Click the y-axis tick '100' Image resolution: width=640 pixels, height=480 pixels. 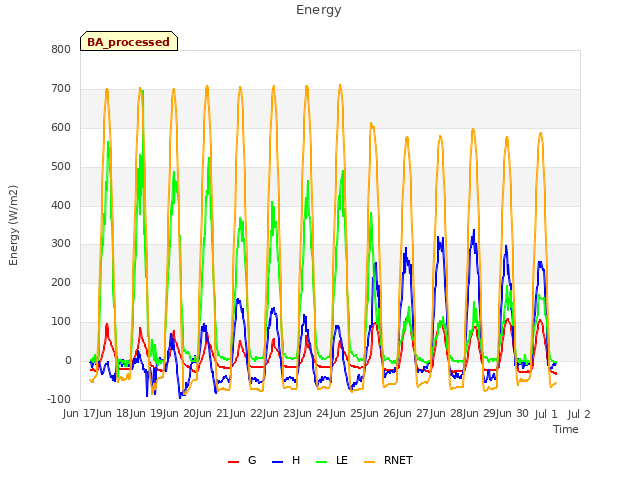61,322
